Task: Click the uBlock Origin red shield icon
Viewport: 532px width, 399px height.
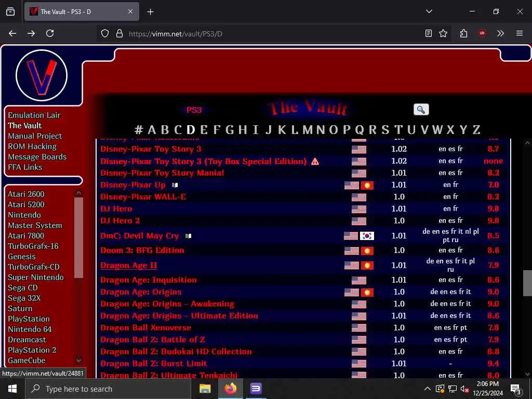Action: point(482,33)
